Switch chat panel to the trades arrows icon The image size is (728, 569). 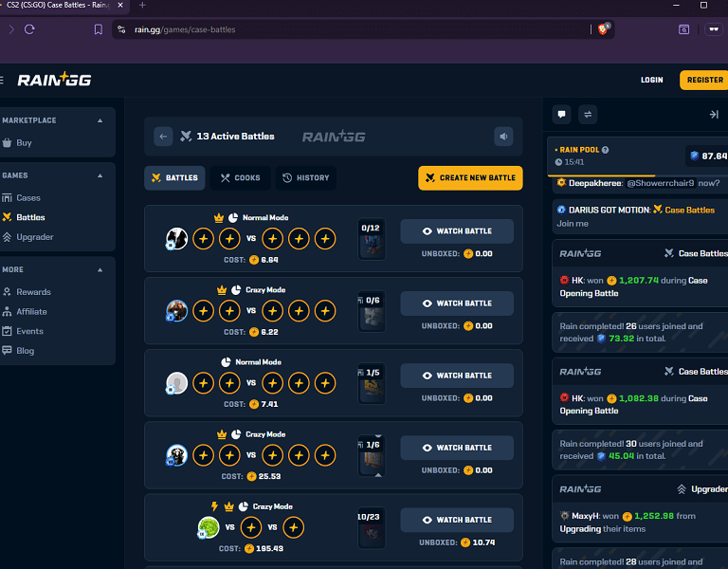point(588,114)
